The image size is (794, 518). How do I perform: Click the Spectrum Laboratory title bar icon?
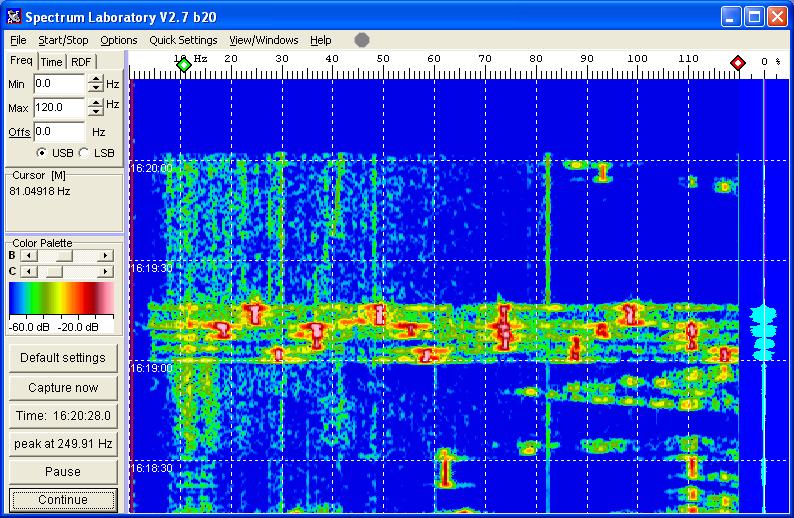pyautogui.click(x=14, y=17)
